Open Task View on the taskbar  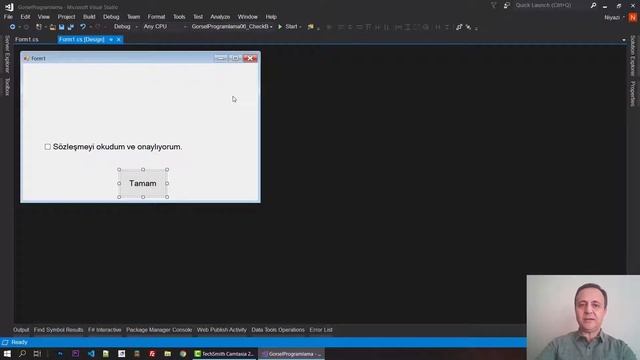point(37,354)
